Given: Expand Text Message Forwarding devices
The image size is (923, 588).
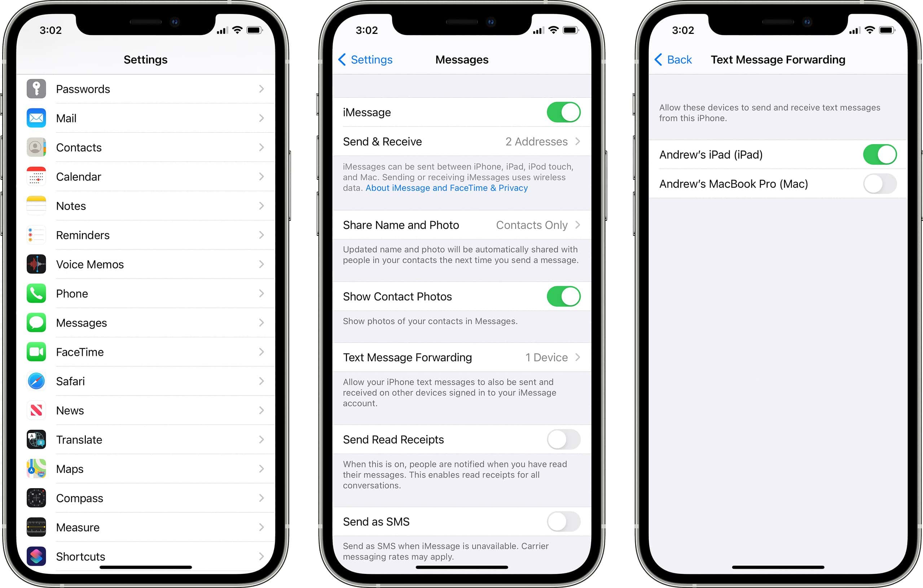Looking at the screenshot, I should coord(462,357).
